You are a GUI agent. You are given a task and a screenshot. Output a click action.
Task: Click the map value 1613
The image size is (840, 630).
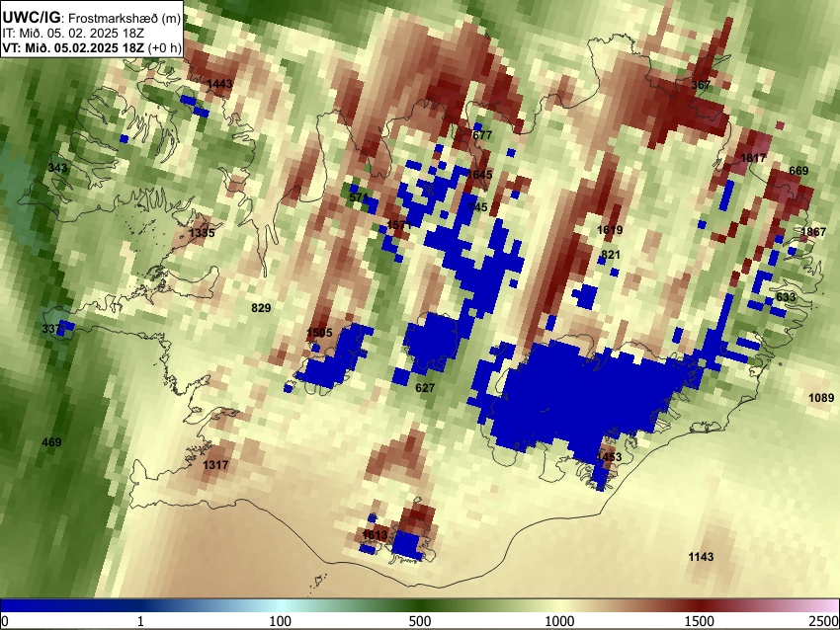(375, 535)
